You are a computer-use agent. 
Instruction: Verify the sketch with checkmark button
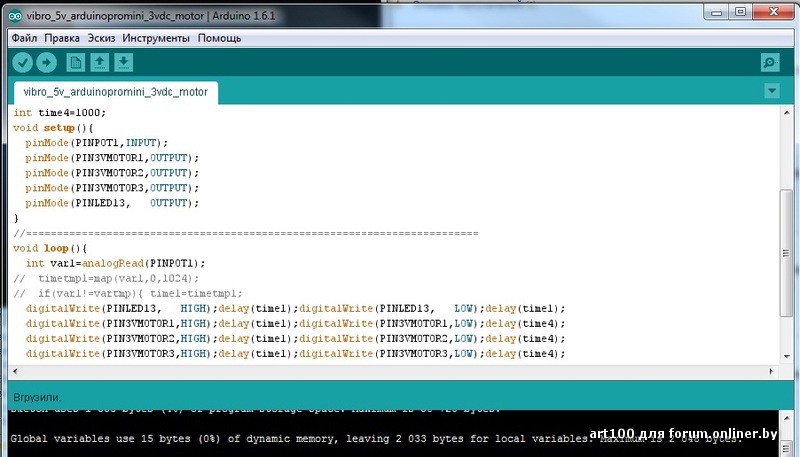pyautogui.click(x=22, y=63)
